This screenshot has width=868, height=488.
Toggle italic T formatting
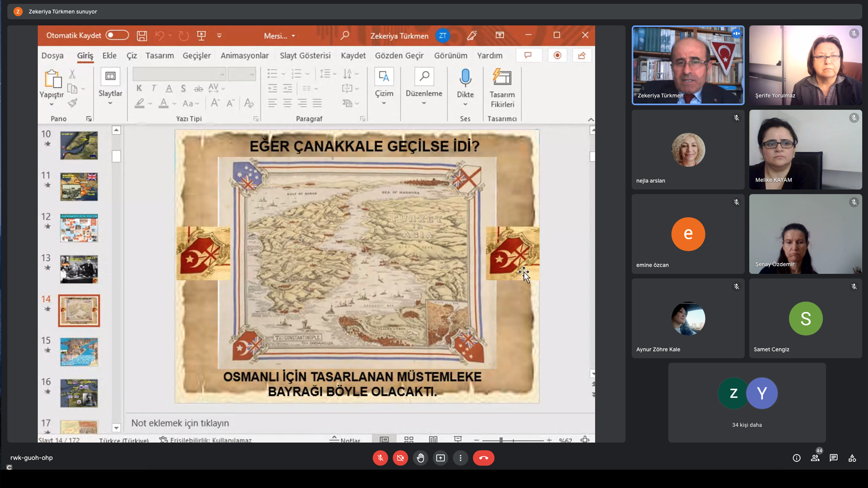pos(154,88)
